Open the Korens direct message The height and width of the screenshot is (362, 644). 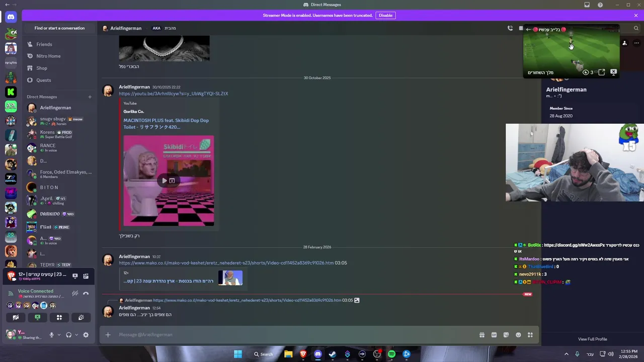tap(59, 134)
